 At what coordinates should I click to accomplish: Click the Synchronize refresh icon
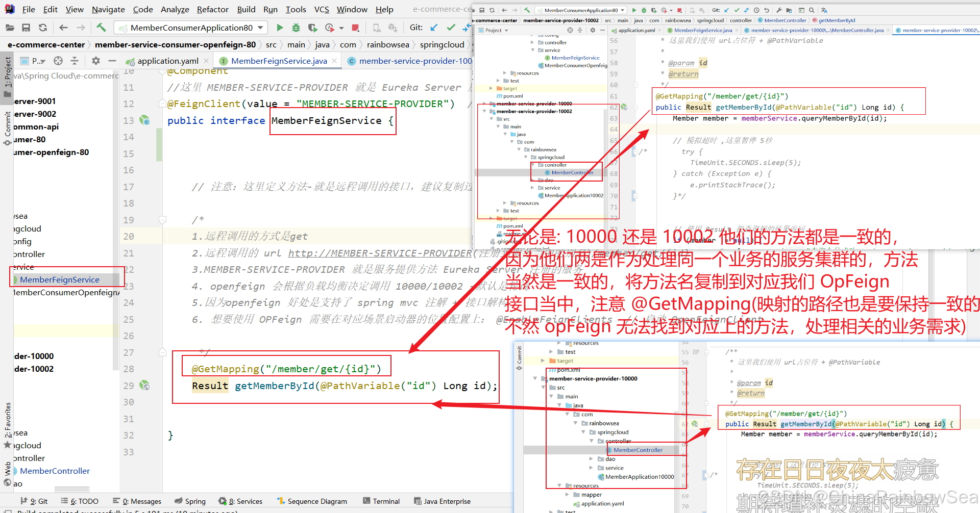(x=43, y=28)
